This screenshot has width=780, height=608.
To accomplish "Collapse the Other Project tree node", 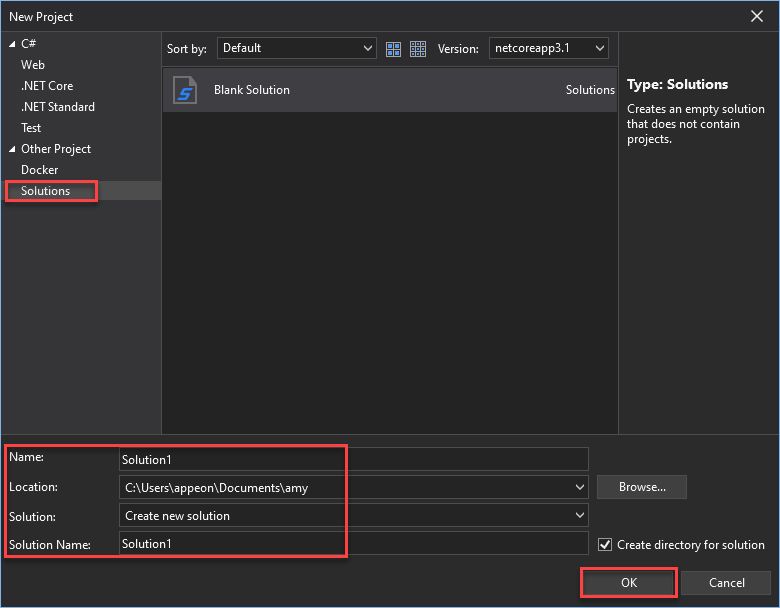I will pos(12,149).
